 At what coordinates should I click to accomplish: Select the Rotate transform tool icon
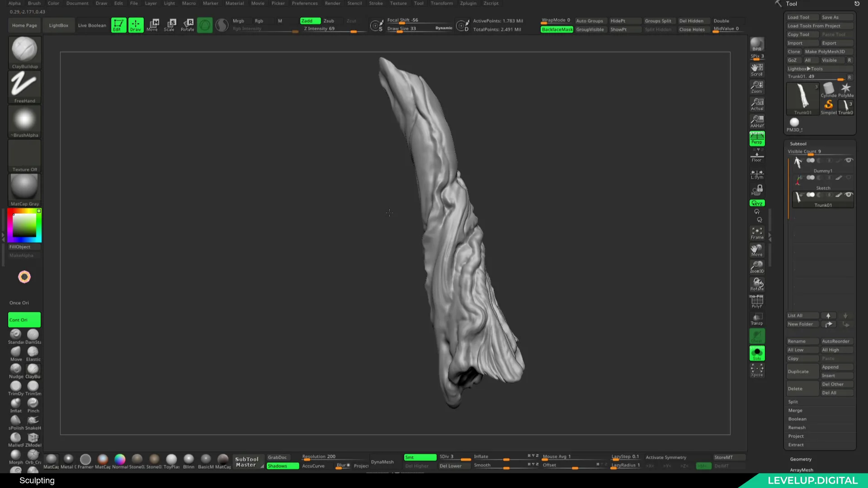click(x=188, y=25)
